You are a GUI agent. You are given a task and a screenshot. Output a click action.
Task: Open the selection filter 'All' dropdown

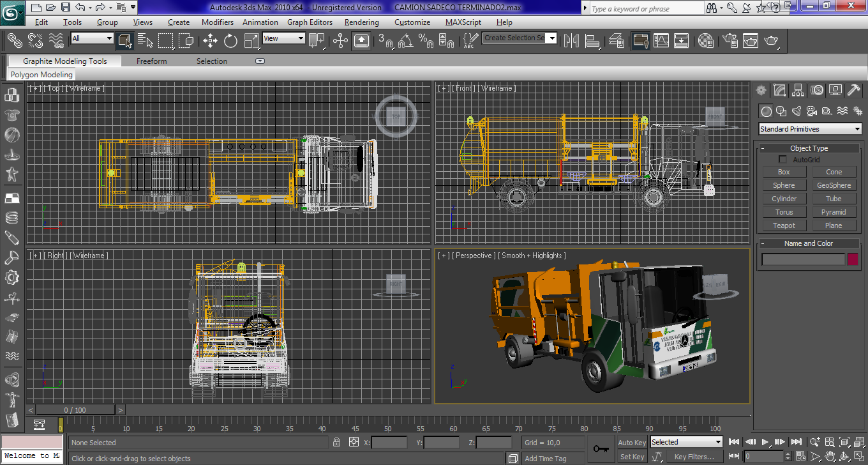[92, 38]
